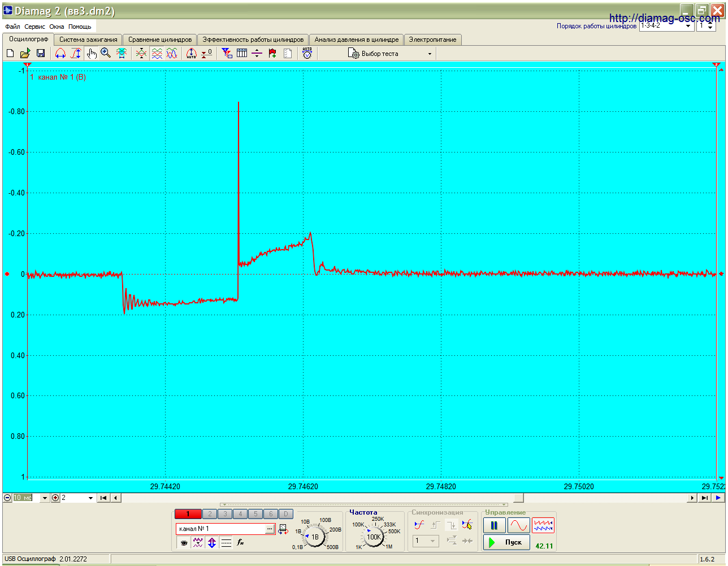Screen dimensions: 728x566
Task: Toggle the blue vertical invert arrows icon
Action: click(212, 543)
